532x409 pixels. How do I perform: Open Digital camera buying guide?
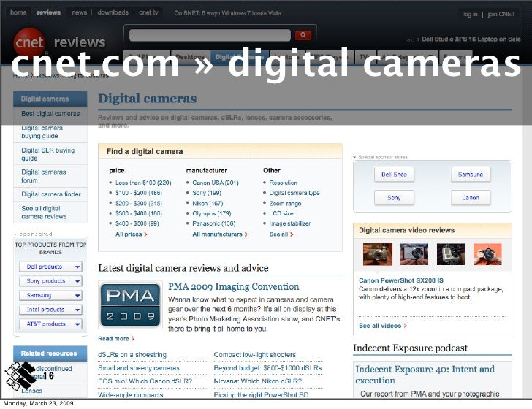pos(42,132)
